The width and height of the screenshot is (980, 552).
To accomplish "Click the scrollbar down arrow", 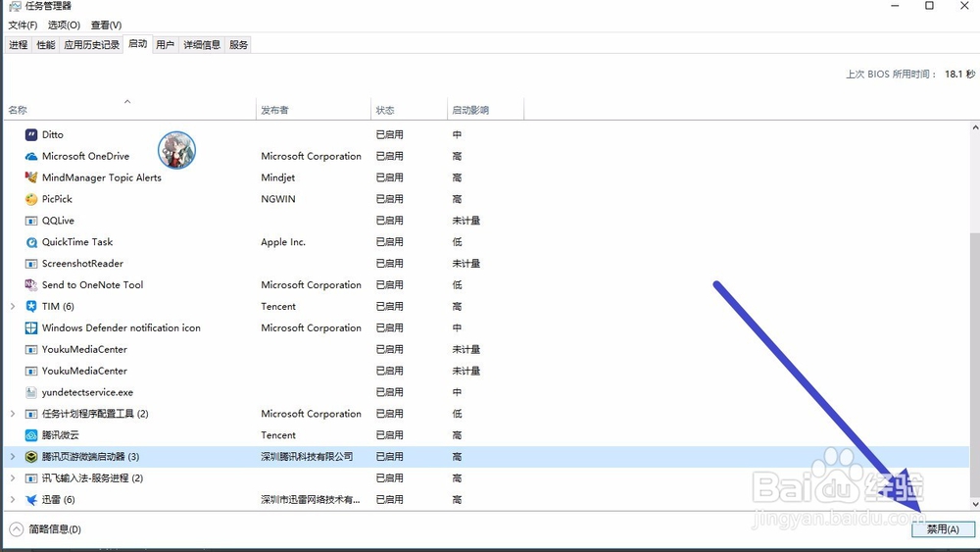I will pos(975,504).
